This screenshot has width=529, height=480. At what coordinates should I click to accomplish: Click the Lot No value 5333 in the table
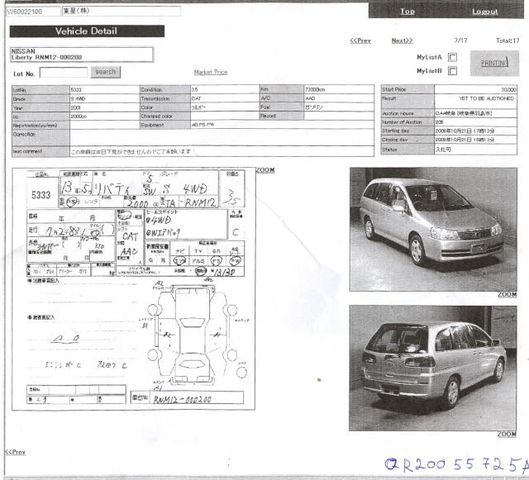click(76, 90)
